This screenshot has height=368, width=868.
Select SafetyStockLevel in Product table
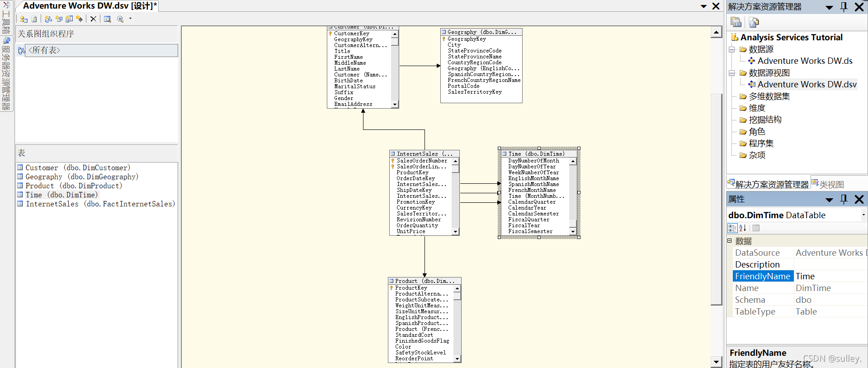tap(420, 353)
